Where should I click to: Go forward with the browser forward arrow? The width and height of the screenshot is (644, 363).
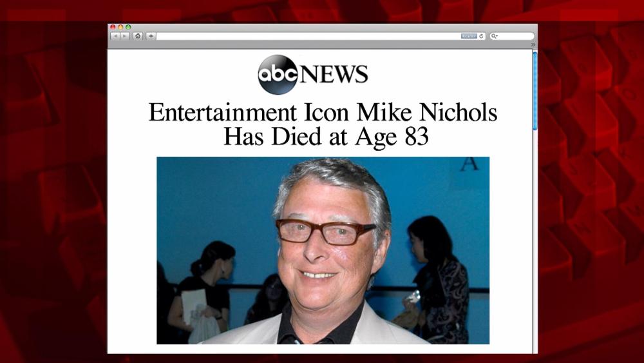125,36
